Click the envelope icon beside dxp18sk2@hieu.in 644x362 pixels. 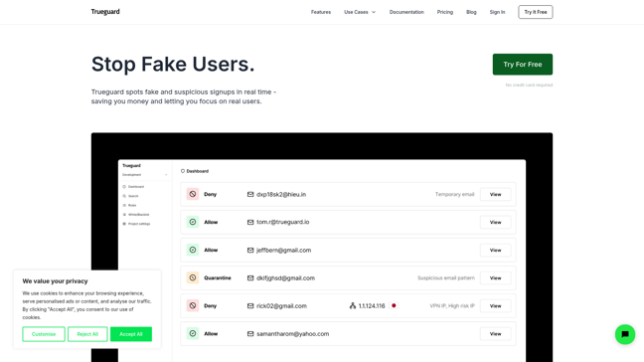250,194
